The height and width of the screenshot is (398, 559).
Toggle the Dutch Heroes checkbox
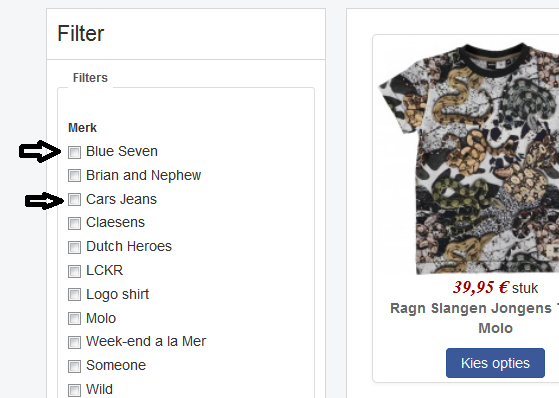point(75,247)
